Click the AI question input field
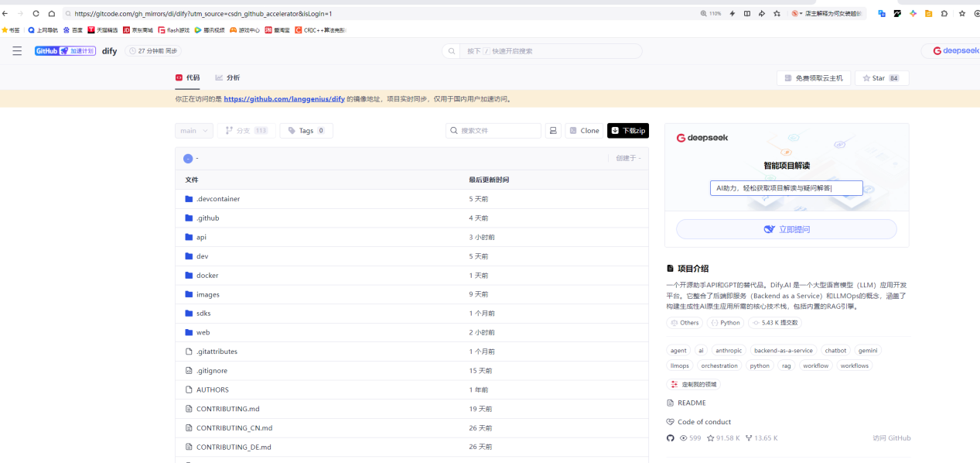980x463 pixels. click(786, 187)
